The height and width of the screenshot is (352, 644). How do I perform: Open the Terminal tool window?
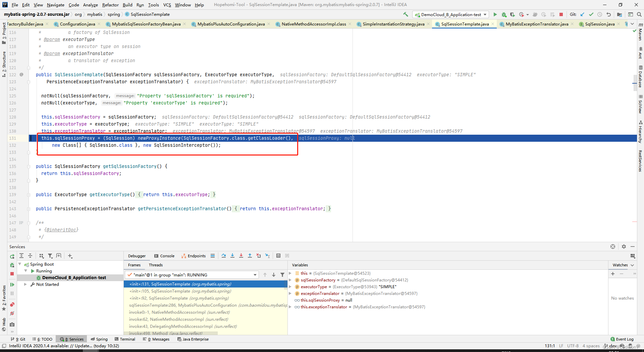click(x=125, y=339)
